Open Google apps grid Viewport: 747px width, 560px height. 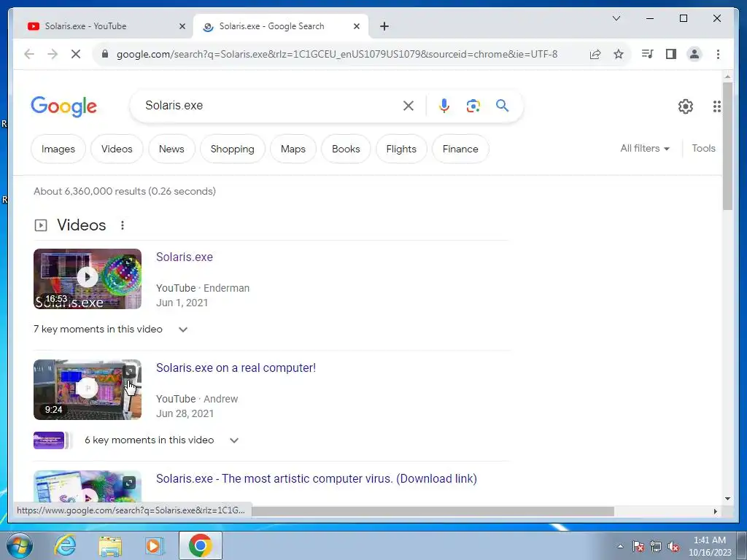click(x=716, y=106)
